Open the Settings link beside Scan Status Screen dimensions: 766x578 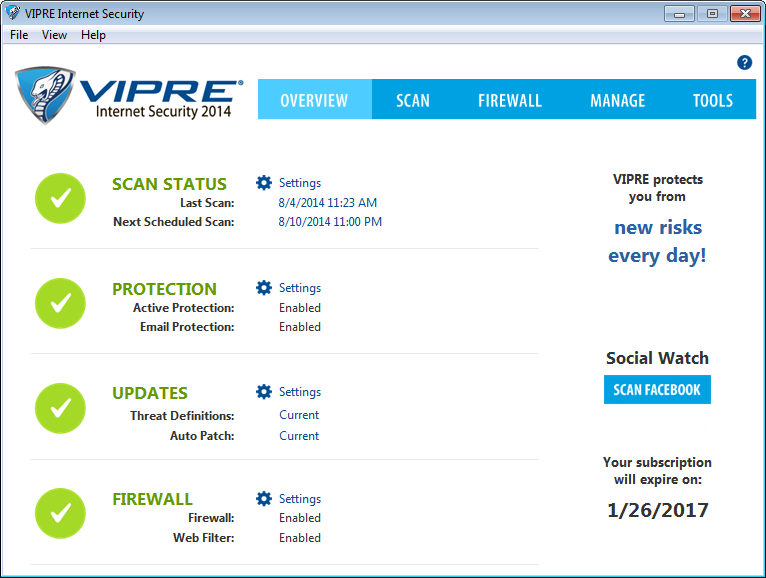299,183
